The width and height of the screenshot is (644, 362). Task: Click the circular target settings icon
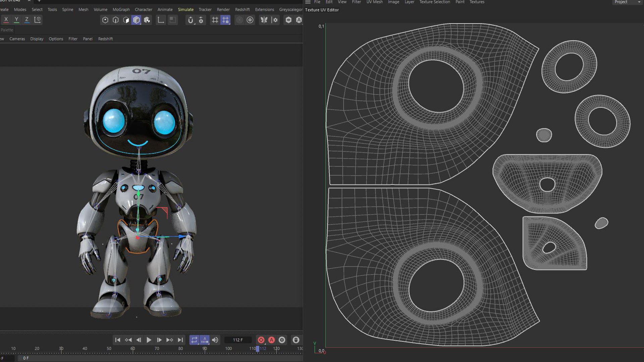tap(250, 20)
